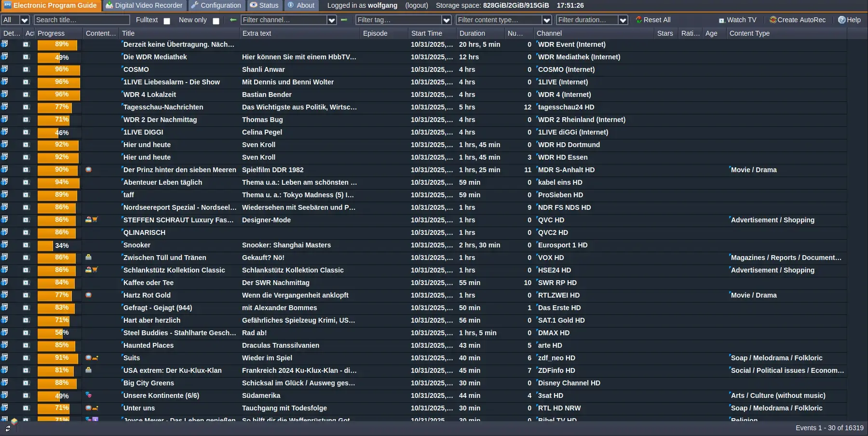Open the Filter content type dropdown

click(546, 20)
